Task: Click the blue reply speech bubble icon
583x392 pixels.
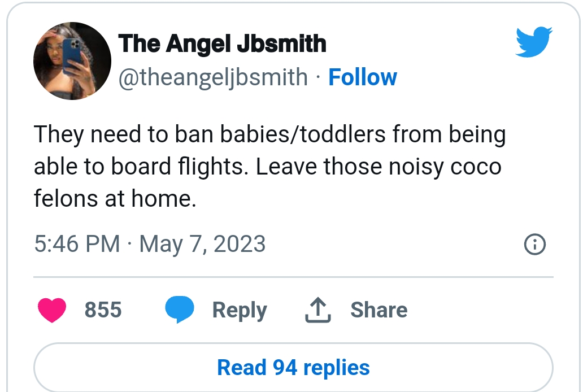Action: pos(180,310)
